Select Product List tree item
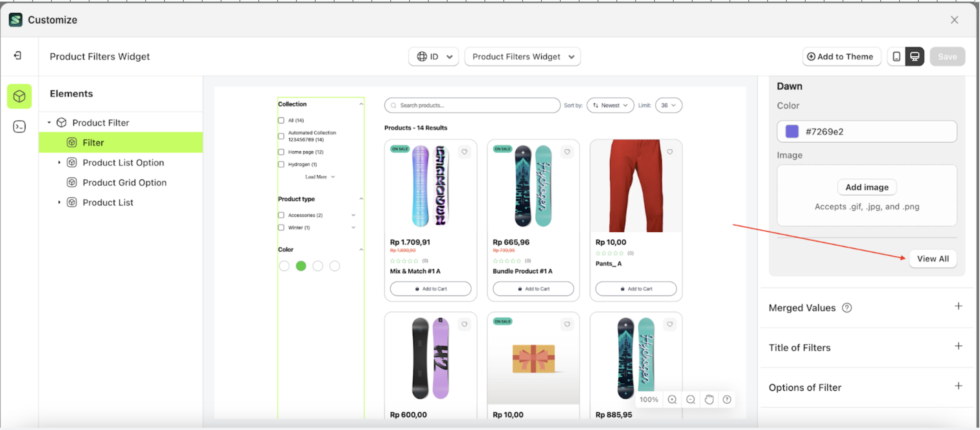980x430 pixels. coord(108,202)
